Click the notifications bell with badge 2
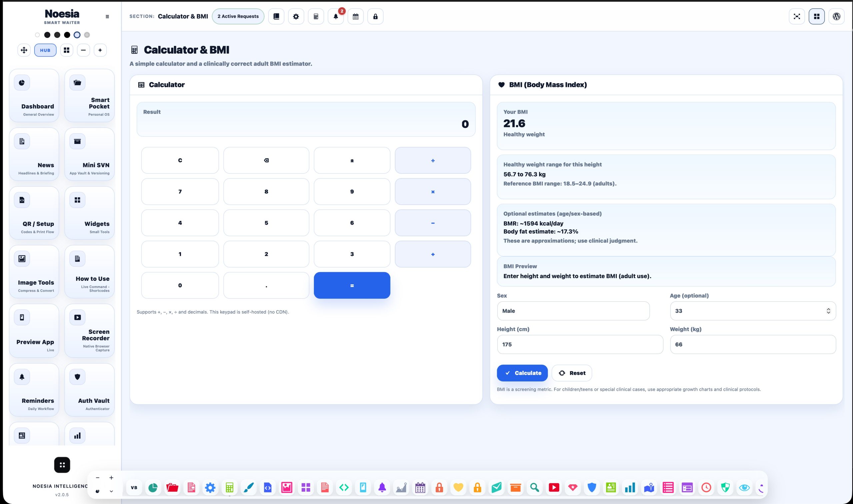The image size is (853, 504). pos(336,16)
